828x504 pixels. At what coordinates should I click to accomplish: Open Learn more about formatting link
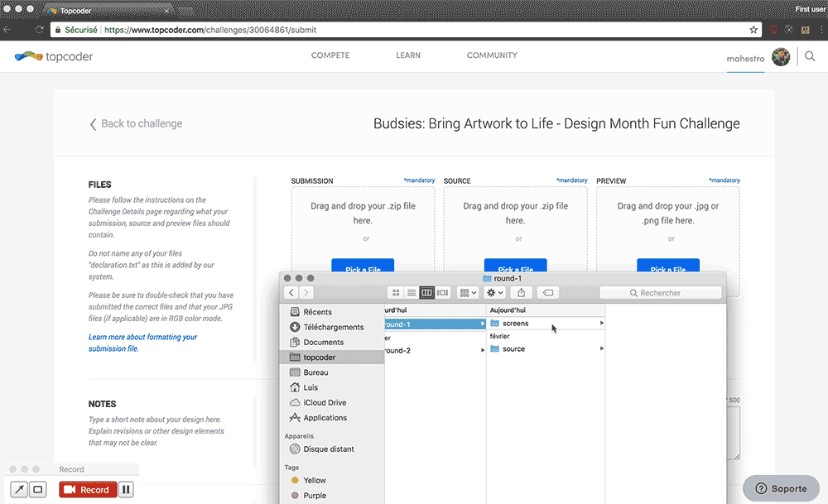point(142,343)
